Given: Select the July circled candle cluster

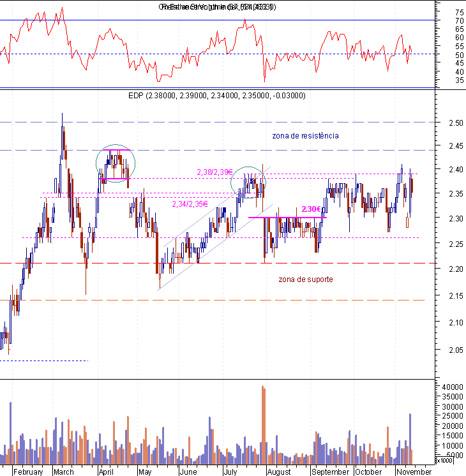Looking at the screenshot, I should pyautogui.click(x=248, y=182).
